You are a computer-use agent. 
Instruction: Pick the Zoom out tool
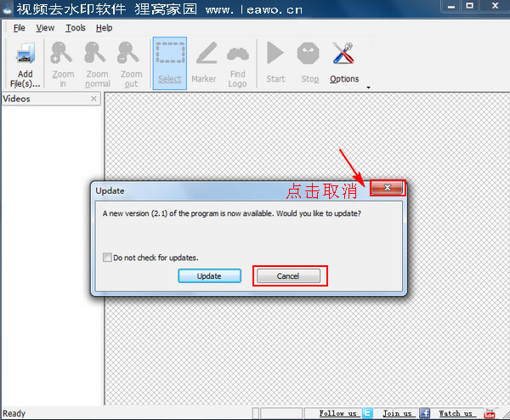pyautogui.click(x=131, y=64)
